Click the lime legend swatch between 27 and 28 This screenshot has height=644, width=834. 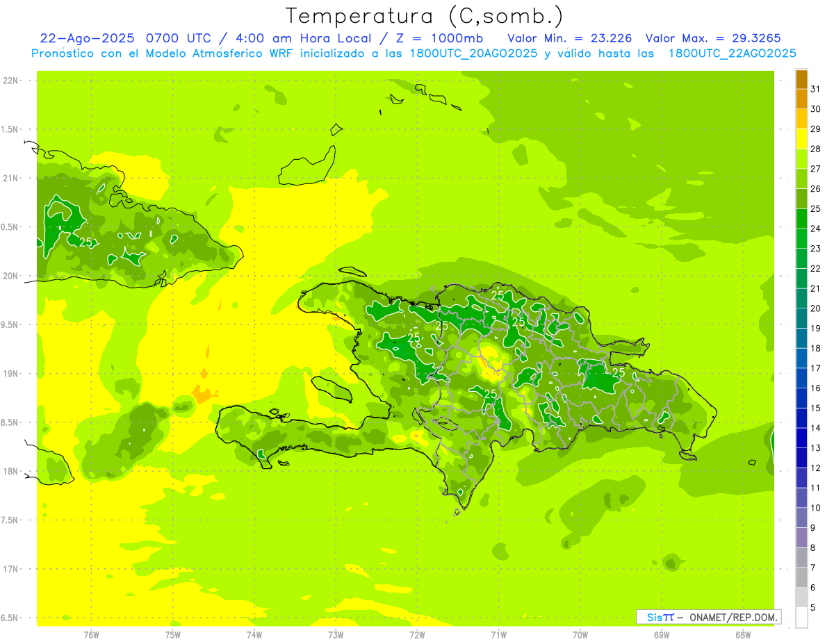coord(801,158)
